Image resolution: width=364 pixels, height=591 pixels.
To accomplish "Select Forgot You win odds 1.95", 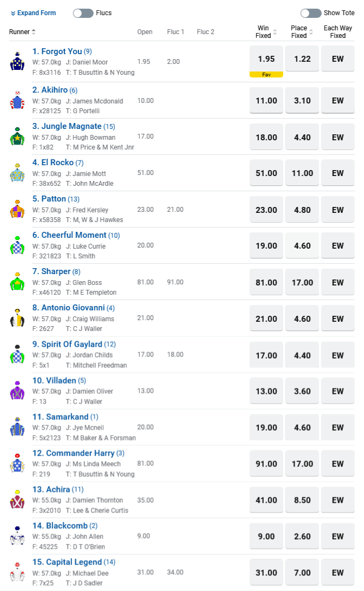I will click(x=266, y=59).
